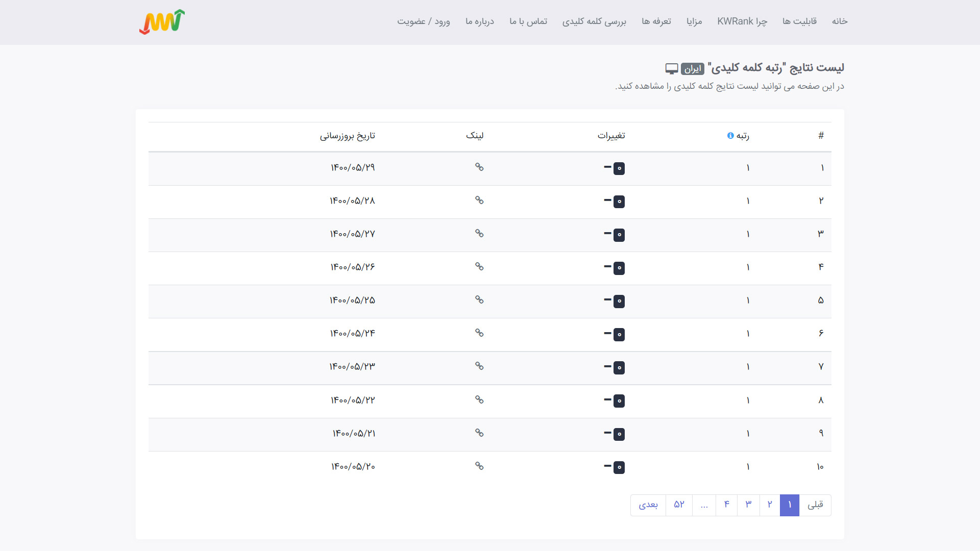Click the change badge in row ۹
The image size is (980, 551).
tap(619, 434)
